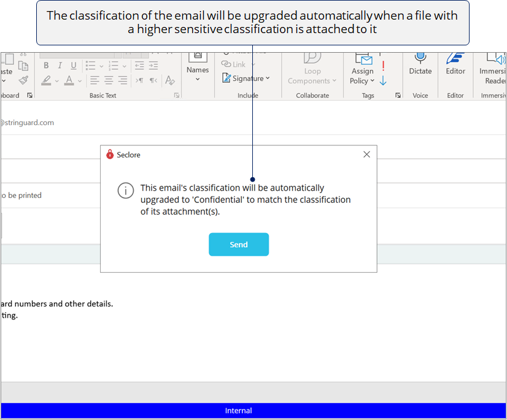
Task: Select the stringuard.com recipient address field
Action: (253, 123)
